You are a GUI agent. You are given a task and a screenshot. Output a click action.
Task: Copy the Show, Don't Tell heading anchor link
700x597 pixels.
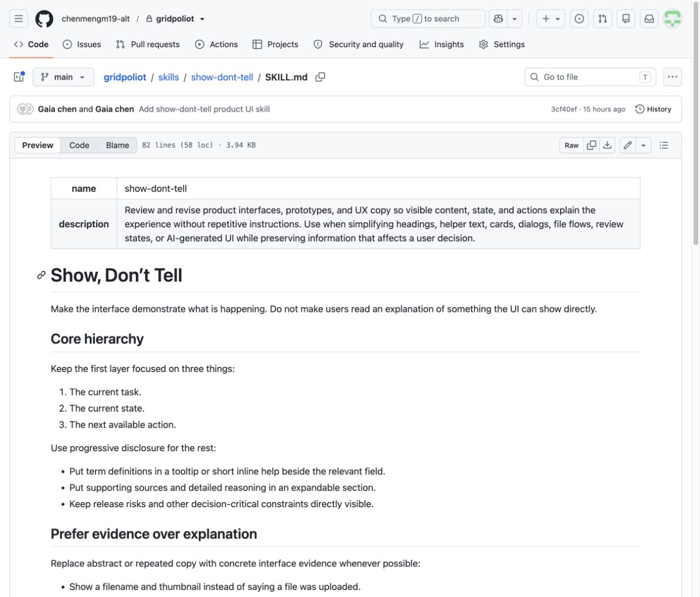(x=41, y=275)
